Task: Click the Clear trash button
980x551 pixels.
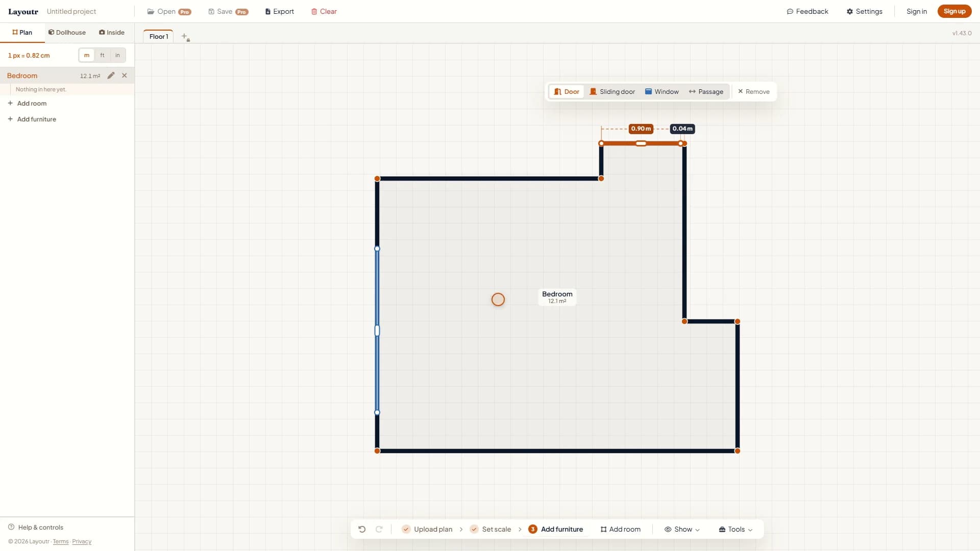Action: click(324, 11)
